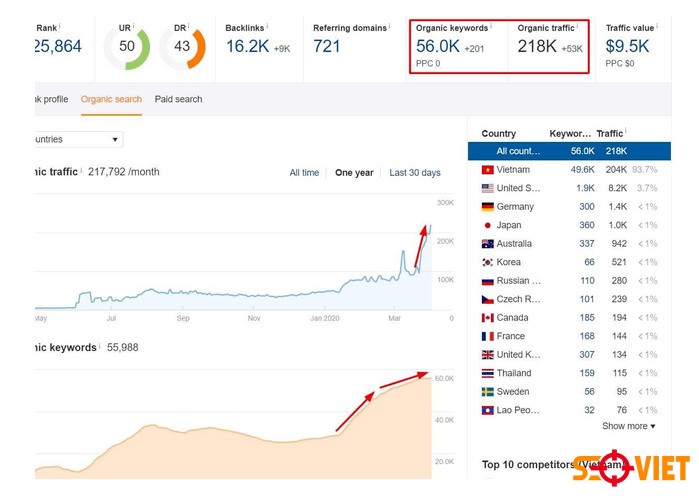The height and width of the screenshot is (498, 699).
Task: Click the France flag icon
Action: coord(488,336)
